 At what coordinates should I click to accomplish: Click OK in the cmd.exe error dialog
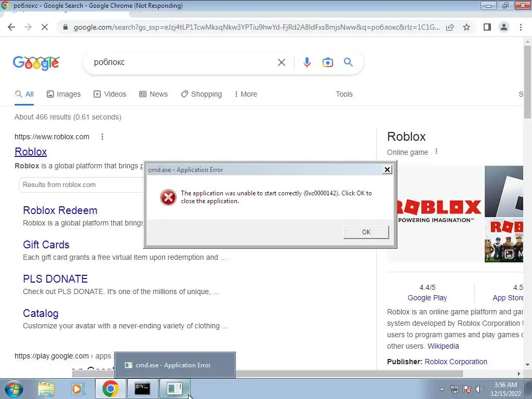coord(366,232)
